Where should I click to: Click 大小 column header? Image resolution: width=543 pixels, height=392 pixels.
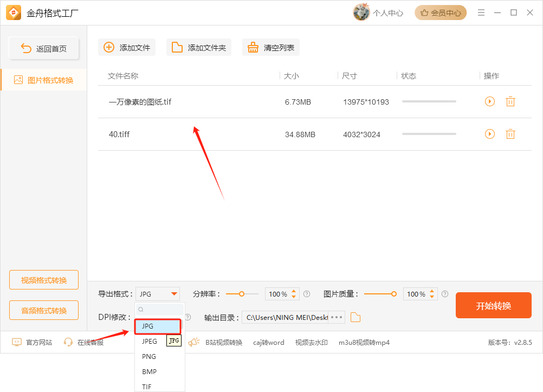[291, 76]
